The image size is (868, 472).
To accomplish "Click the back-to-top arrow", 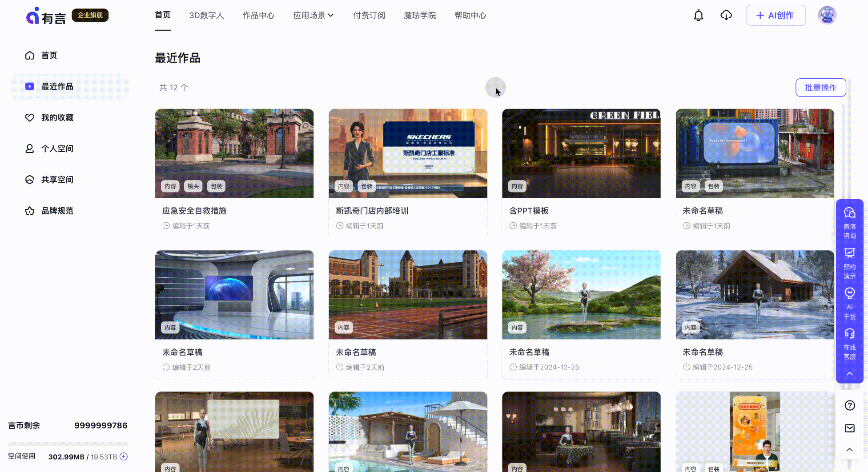I will point(850,450).
